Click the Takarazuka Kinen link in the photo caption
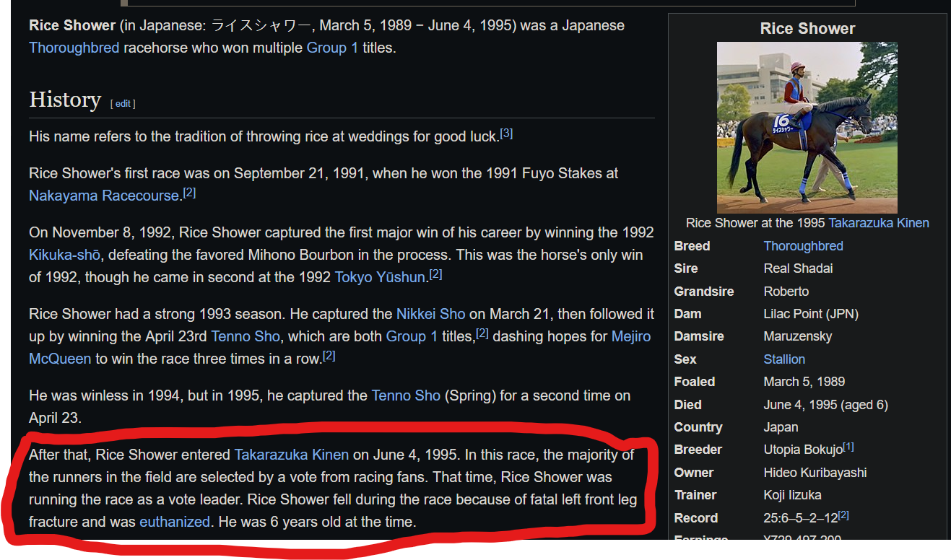951x560 pixels. pos(879,223)
